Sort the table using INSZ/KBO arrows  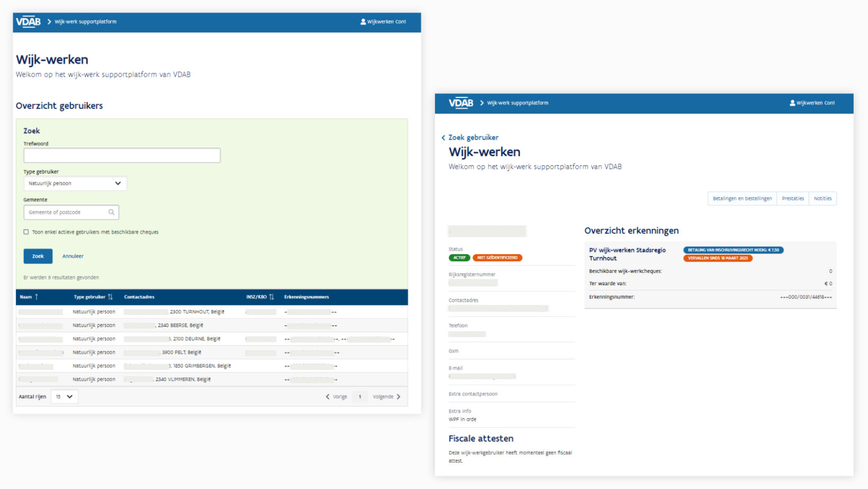click(x=273, y=297)
